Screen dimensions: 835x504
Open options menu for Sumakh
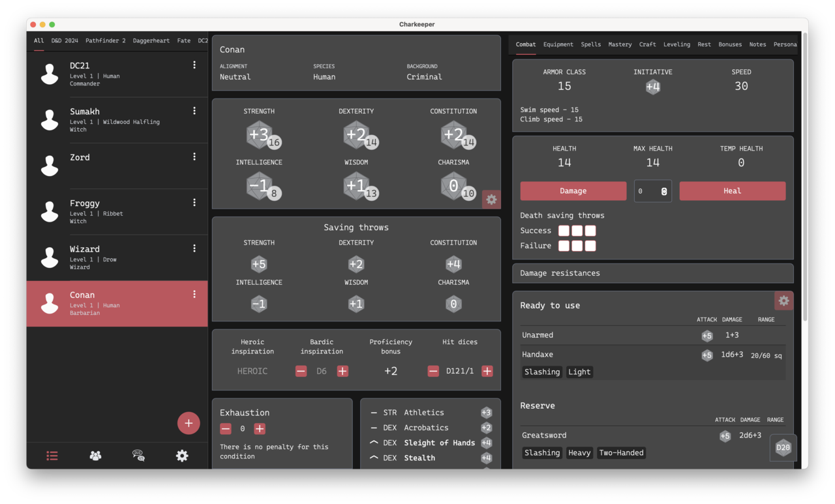[194, 111]
